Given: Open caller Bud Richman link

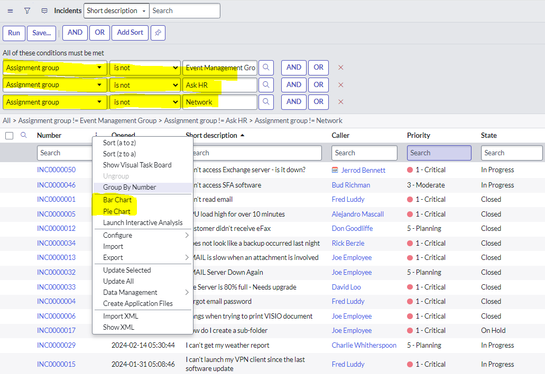Looking at the screenshot, I should pos(351,185).
